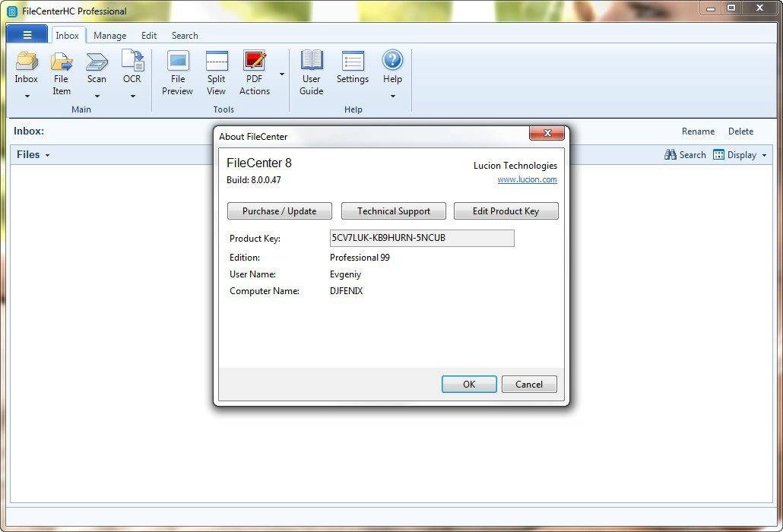Minimize the FileCenterHC window
Screen dimensions: 783x532
click(711, 8)
